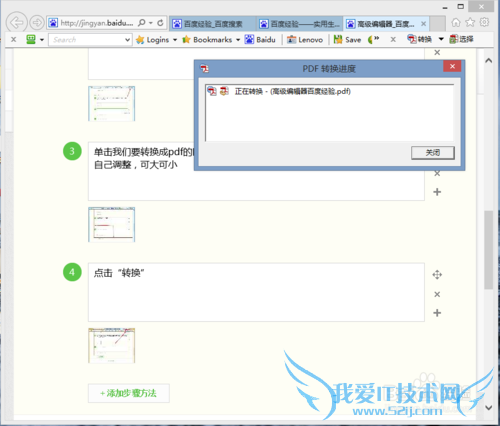Click scrollbar down arrow
500x426 pixels.
click(488, 407)
